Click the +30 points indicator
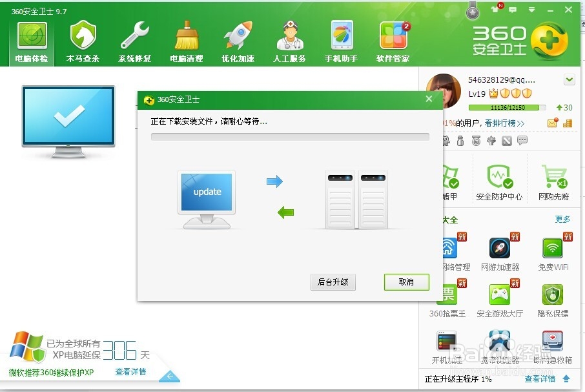585x392 pixels. click(564, 107)
